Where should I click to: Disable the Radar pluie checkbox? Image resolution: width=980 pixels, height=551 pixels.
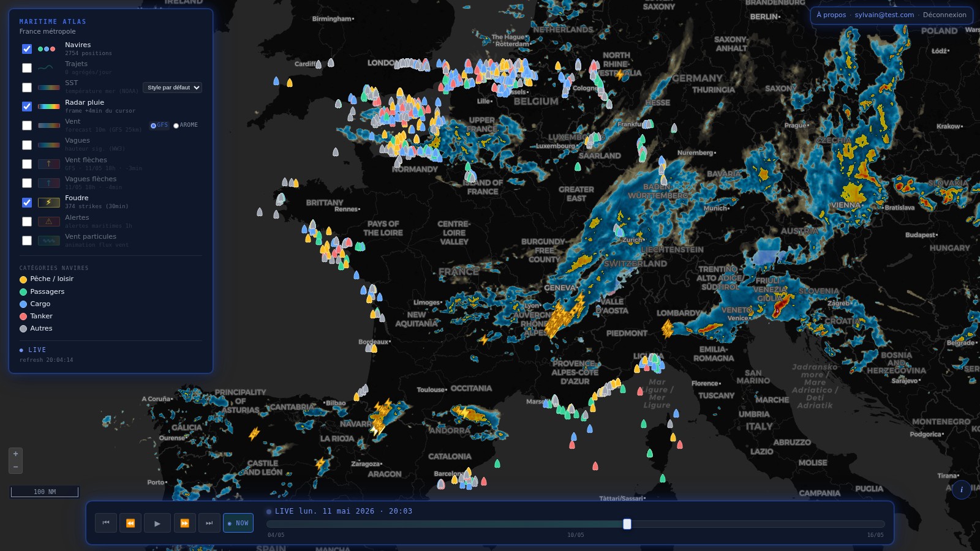click(x=27, y=107)
